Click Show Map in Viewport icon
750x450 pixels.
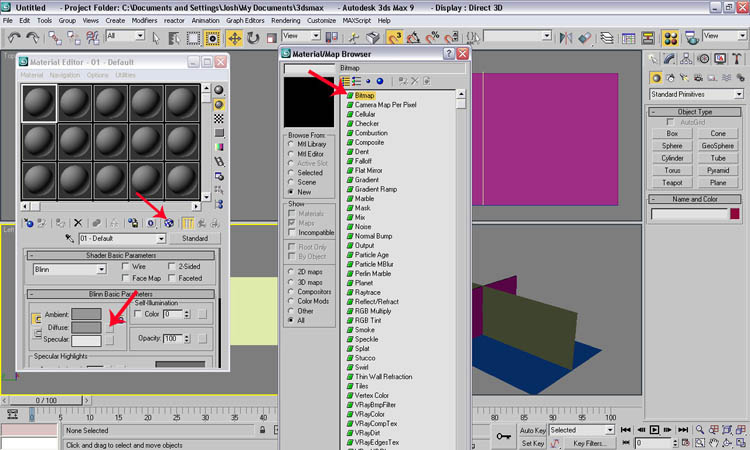coord(169,223)
